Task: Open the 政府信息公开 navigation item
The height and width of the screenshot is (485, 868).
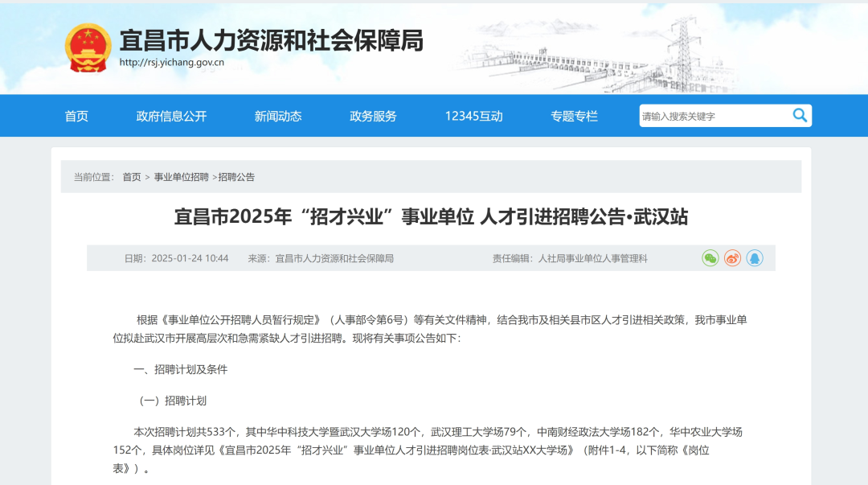Action: [x=171, y=116]
